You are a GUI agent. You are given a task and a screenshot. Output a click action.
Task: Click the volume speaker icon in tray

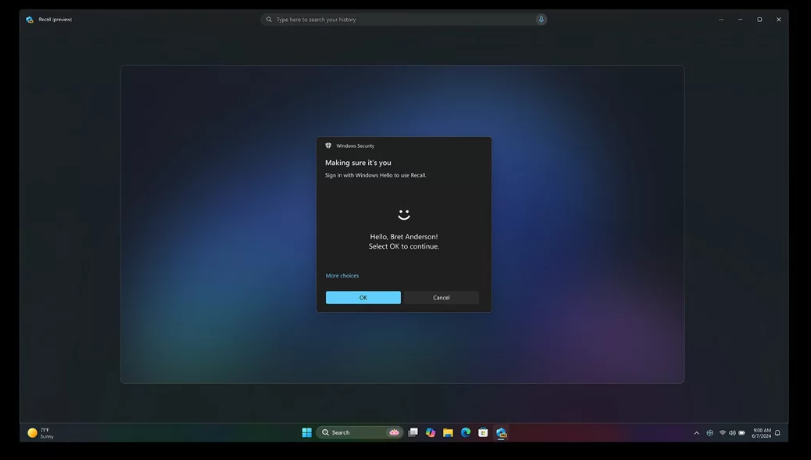732,433
